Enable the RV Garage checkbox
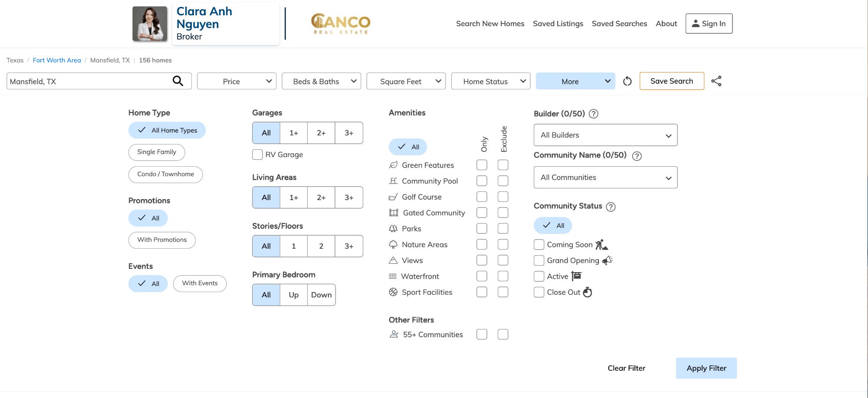Screen dimensions: 868x398 click(257, 155)
